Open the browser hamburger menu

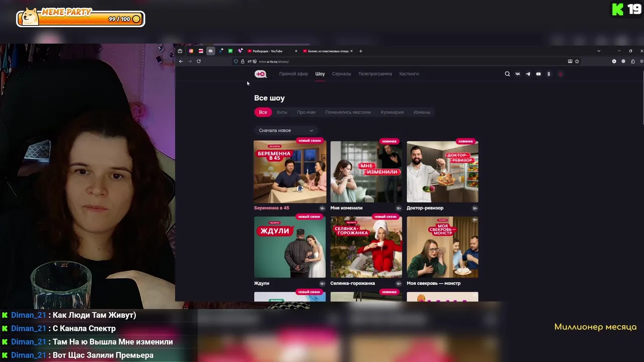click(641, 61)
